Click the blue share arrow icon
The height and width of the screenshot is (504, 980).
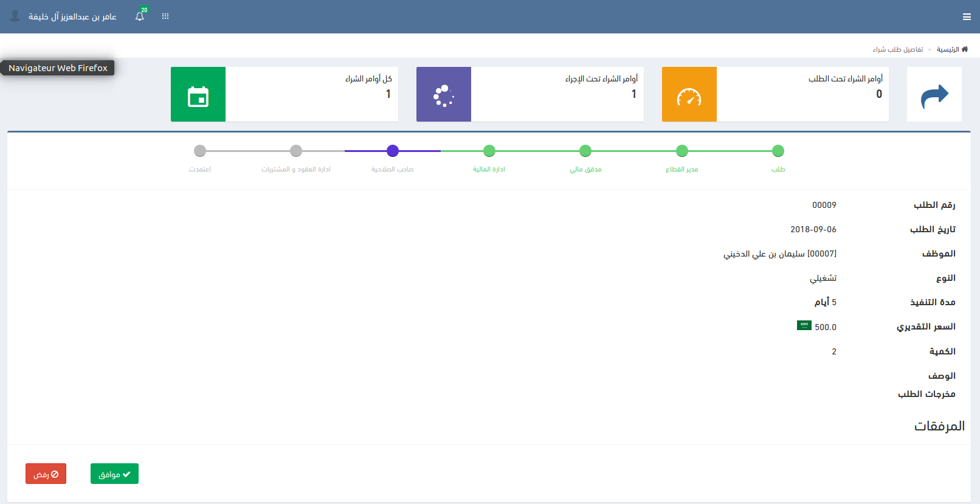934,95
